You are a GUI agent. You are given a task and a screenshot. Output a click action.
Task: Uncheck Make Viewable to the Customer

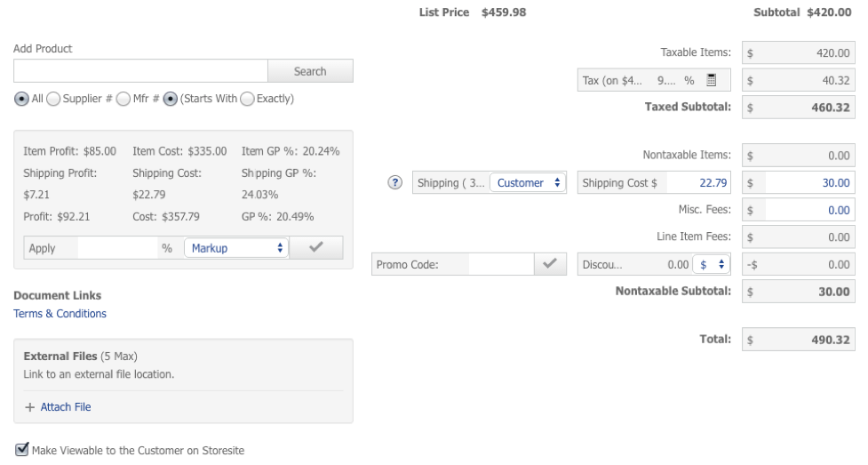click(21, 450)
